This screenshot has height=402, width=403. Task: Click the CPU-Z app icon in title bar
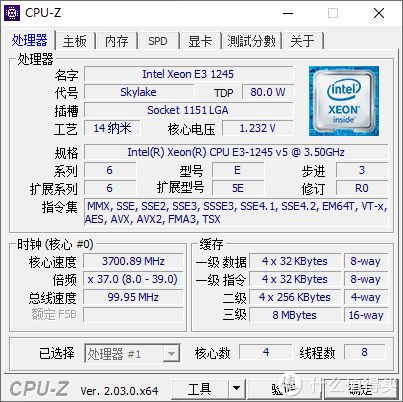tap(12, 13)
